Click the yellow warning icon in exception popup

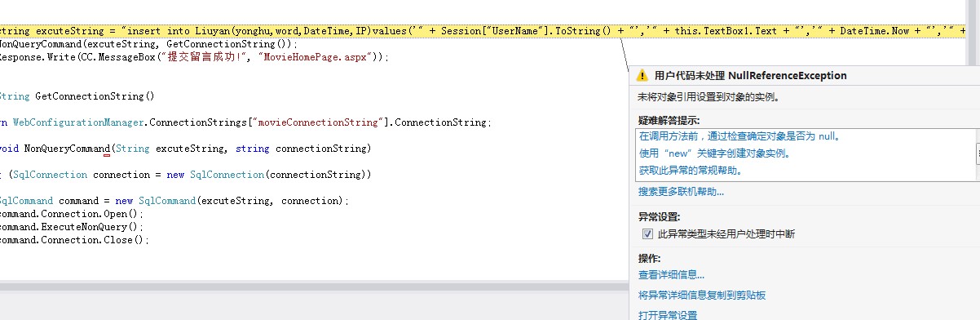point(643,75)
